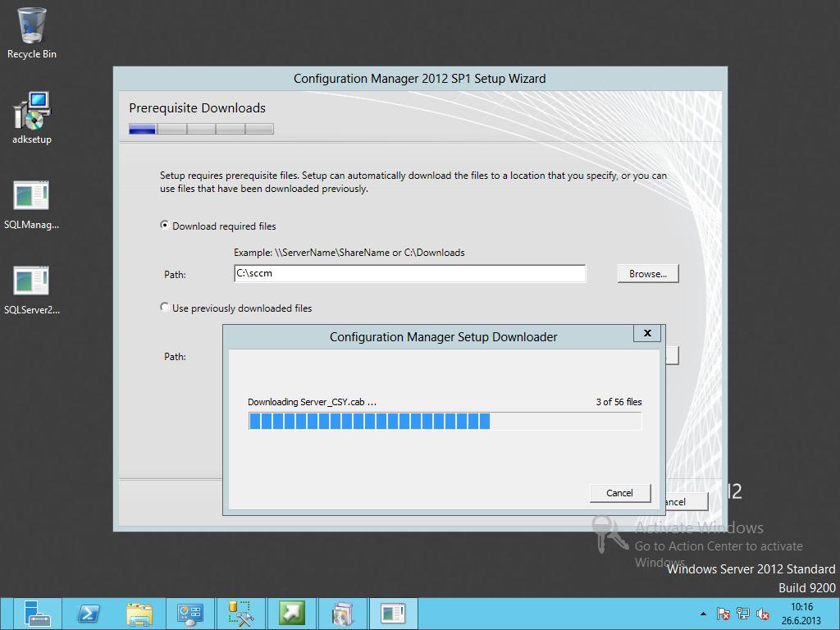Click the Setup Wizard title bar
Screen dimensions: 840x630
(420, 79)
